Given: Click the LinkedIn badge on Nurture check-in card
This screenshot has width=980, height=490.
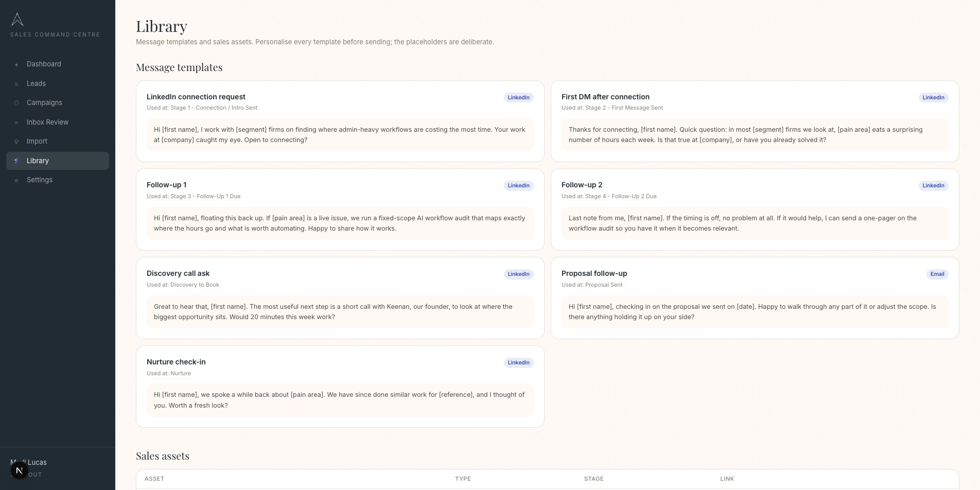Looking at the screenshot, I should click(x=518, y=362).
